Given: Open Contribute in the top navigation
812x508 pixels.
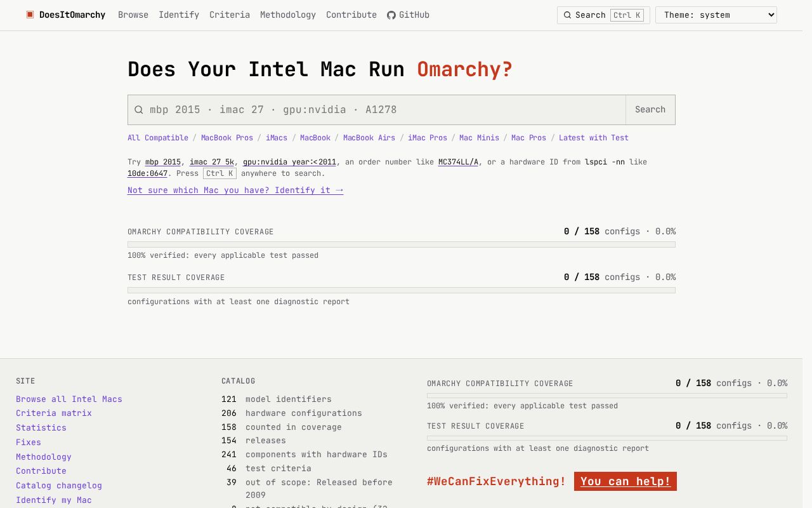Looking at the screenshot, I should (x=351, y=15).
